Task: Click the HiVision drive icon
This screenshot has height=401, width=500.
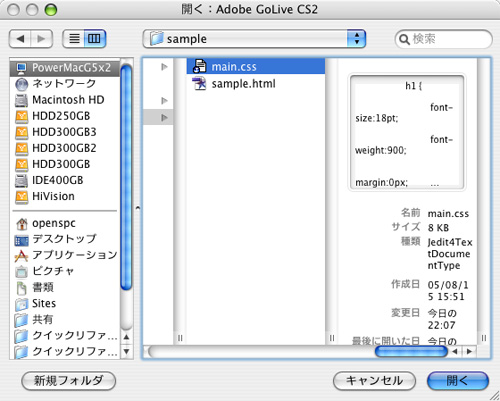Action: point(21,197)
